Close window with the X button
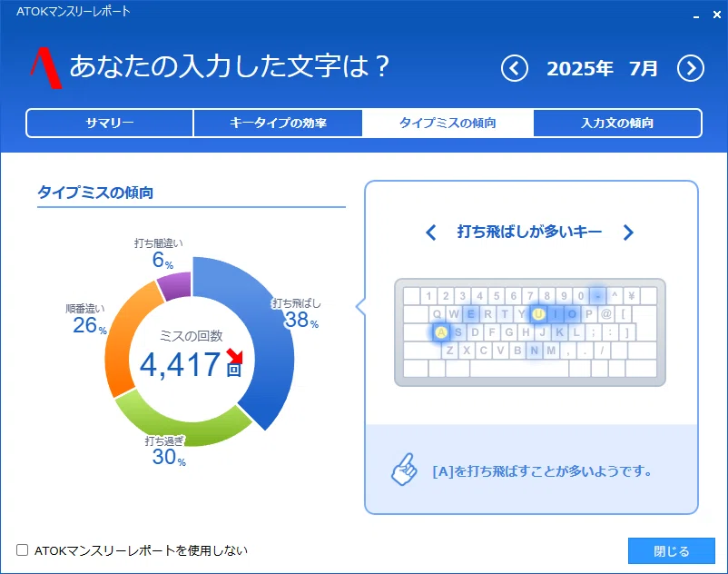Image resolution: width=728 pixels, height=574 pixels. 717,15
